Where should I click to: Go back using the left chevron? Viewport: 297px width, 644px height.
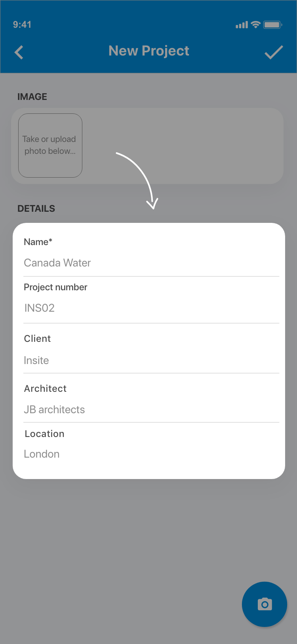(19, 52)
